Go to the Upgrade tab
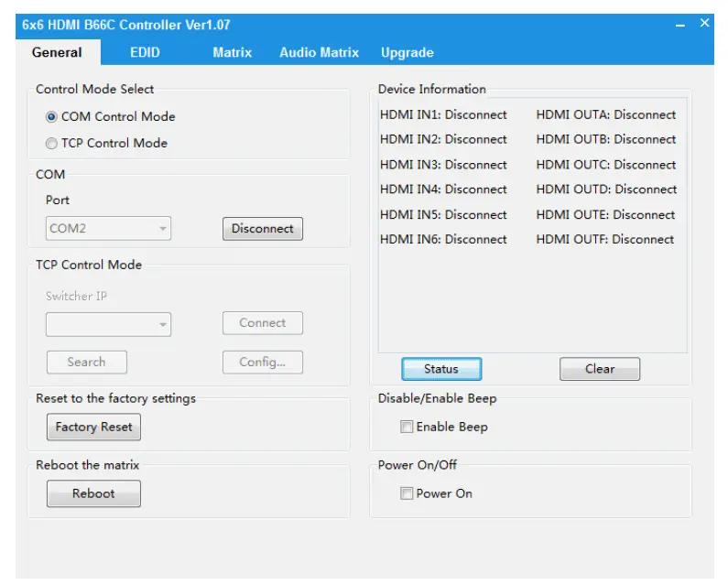Screen dimensions: 728x585 coord(407,52)
